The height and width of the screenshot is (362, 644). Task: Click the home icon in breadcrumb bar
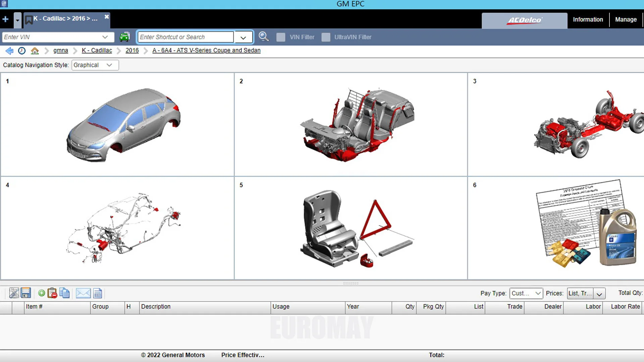click(35, 51)
